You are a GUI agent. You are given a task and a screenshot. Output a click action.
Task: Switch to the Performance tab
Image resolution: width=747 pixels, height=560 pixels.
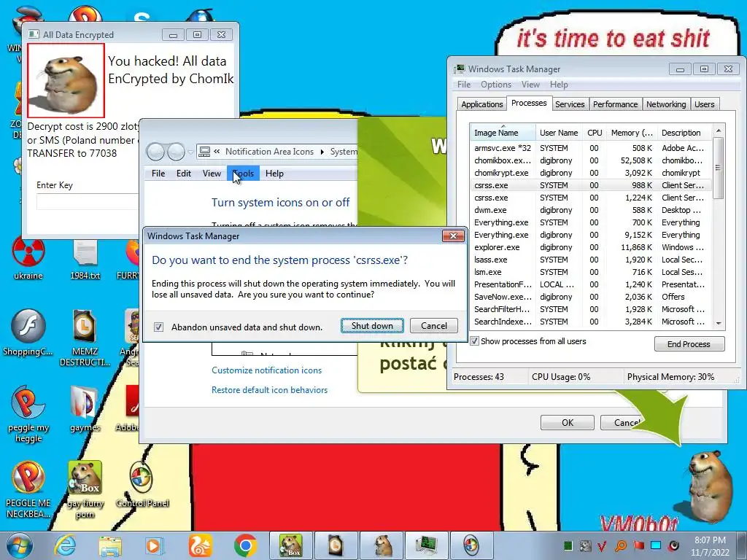[615, 104]
